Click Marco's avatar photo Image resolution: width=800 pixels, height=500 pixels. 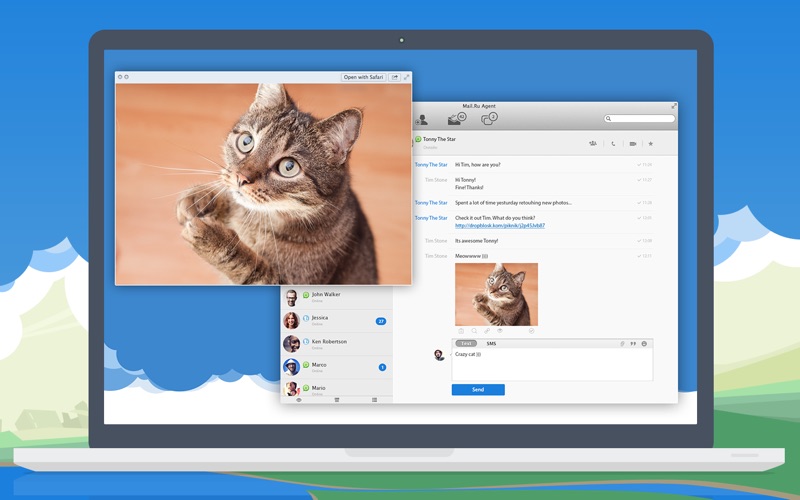[x=291, y=367]
